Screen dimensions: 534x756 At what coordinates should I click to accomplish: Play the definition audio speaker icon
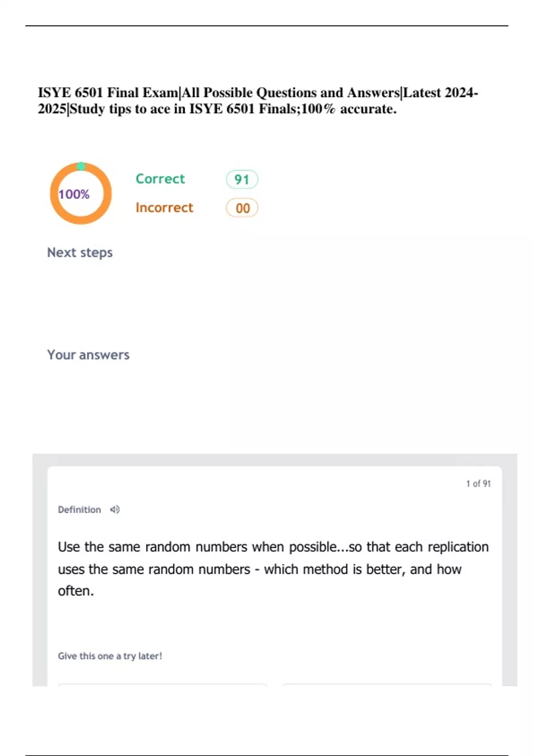coord(115,510)
